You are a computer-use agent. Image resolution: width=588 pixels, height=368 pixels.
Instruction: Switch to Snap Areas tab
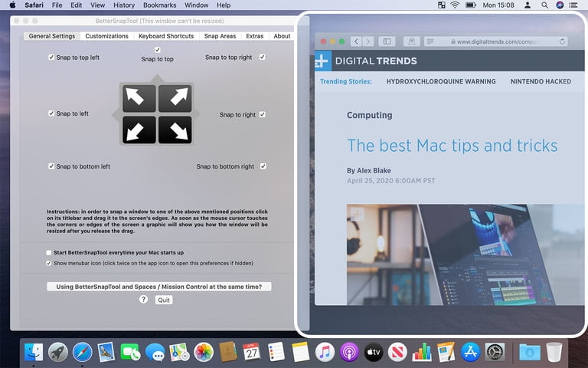[x=220, y=36]
